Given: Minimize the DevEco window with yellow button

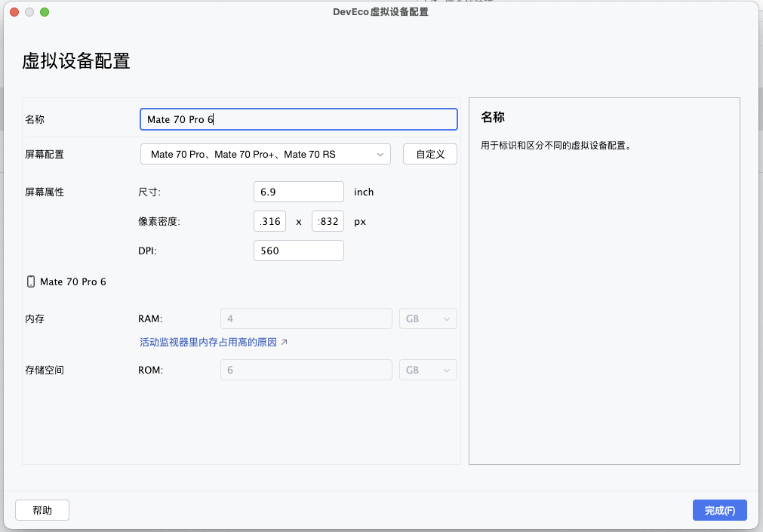Looking at the screenshot, I should pos(29,12).
